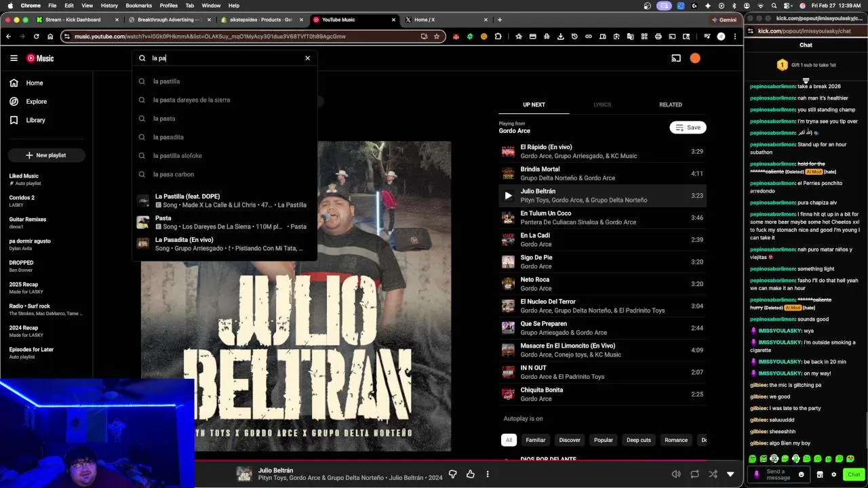
Task: Toggle shuffle in the player bar
Action: (x=713, y=474)
